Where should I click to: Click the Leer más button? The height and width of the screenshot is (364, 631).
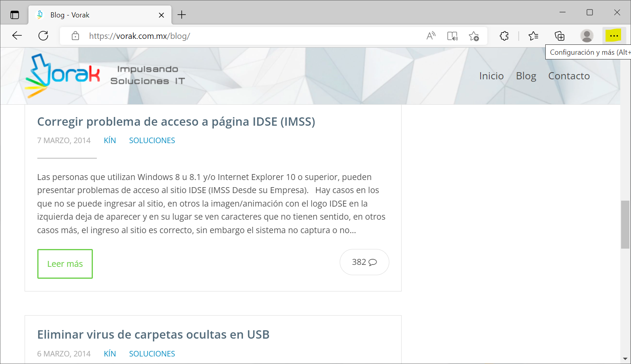click(65, 264)
